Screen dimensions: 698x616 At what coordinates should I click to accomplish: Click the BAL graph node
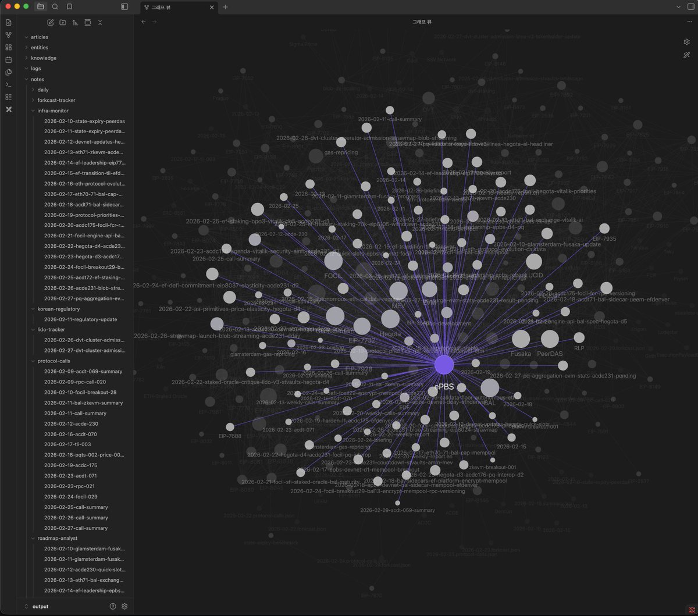[490, 387]
